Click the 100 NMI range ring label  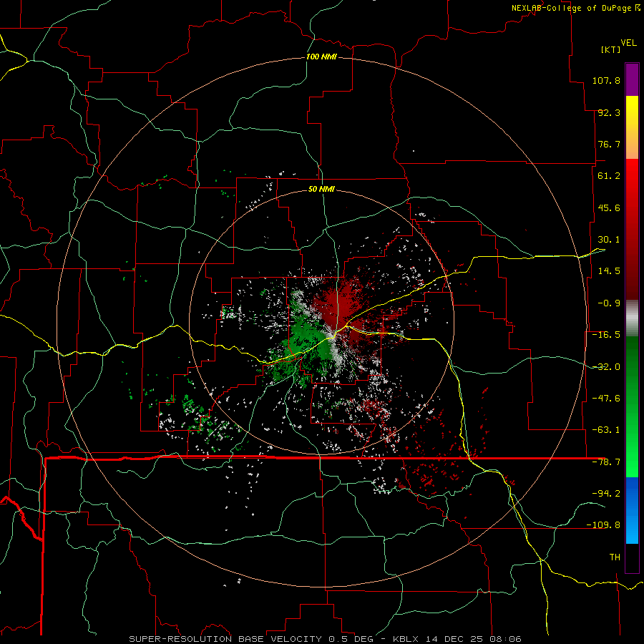click(x=321, y=57)
